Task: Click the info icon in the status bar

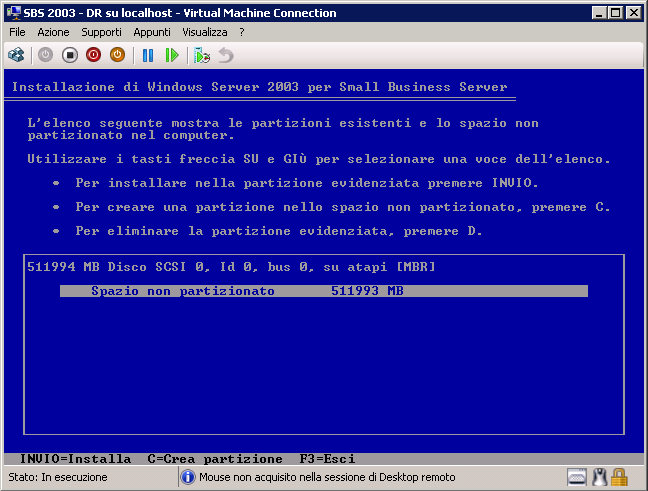Action: (188, 477)
